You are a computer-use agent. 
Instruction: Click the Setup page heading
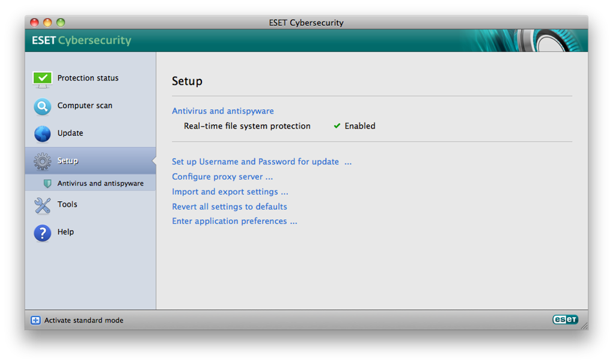tap(188, 81)
